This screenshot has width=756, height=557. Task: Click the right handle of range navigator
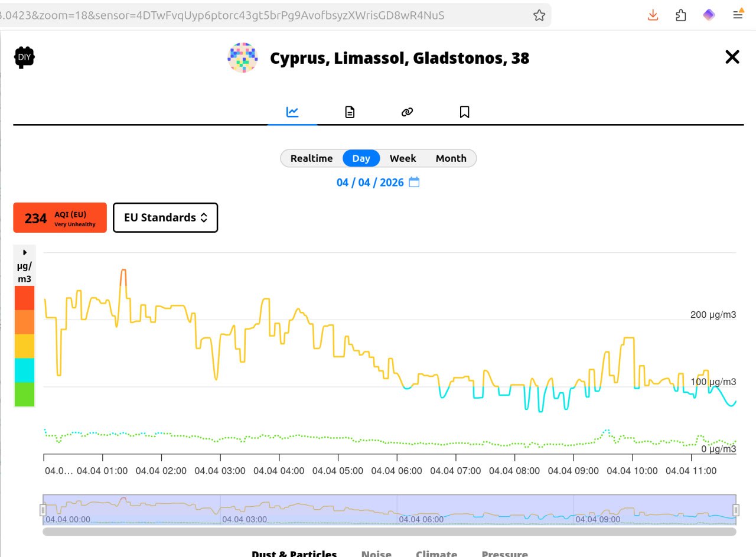tap(736, 510)
